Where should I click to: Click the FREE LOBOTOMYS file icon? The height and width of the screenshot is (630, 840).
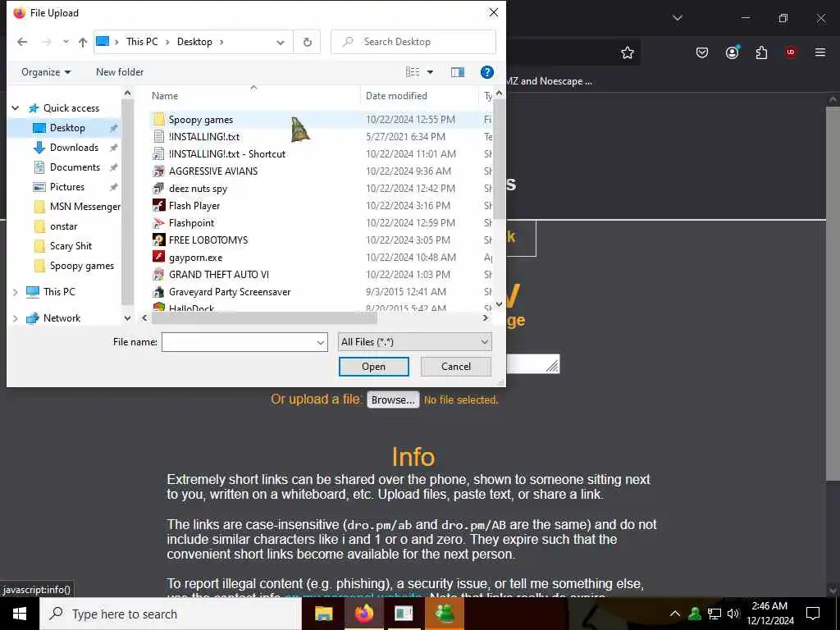pyautogui.click(x=158, y=240)
